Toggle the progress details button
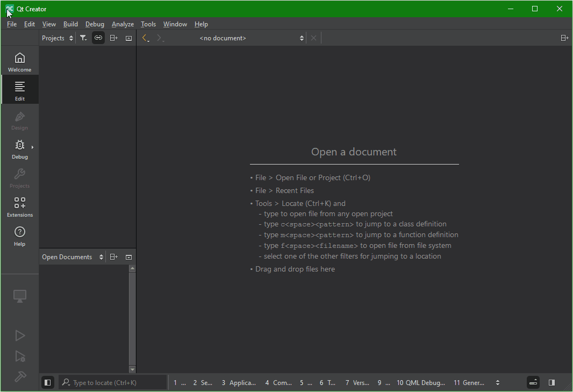 point(533,382)
